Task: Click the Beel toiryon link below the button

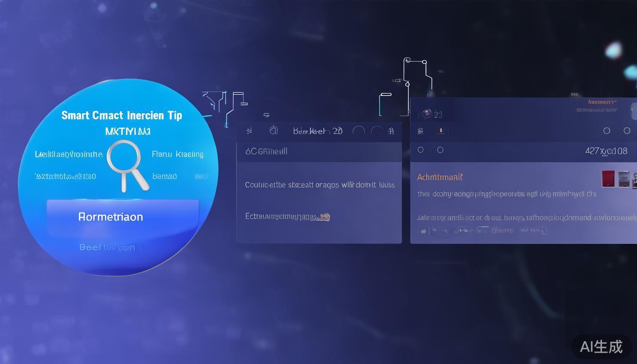Action: (x=107, y=247)
